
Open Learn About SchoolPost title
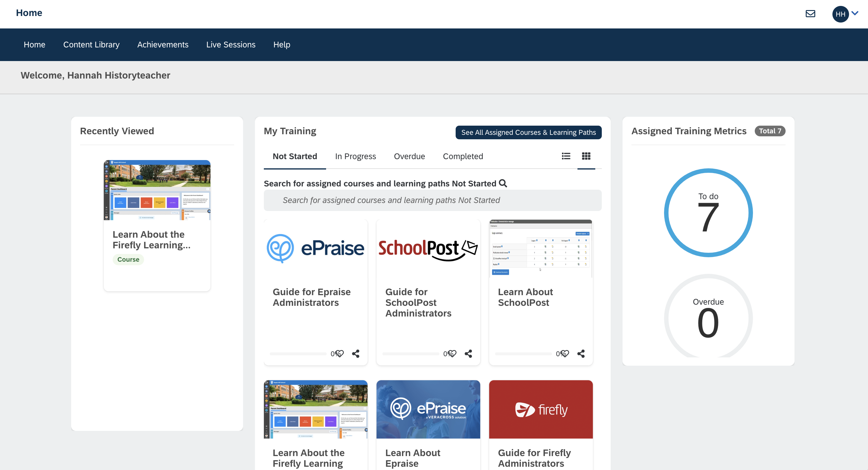coord(525,297)
